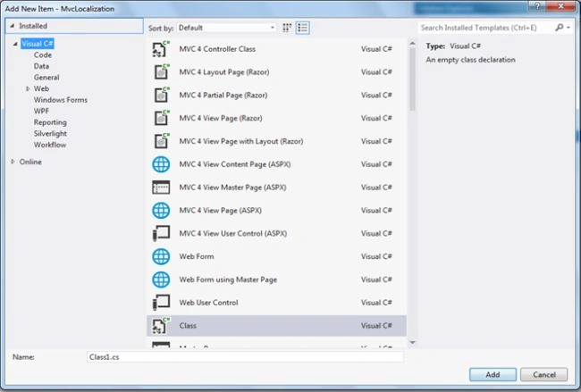This screenshot has height=392, width=581.
Task: Click MVC 4 View Content Page globe icon
Action: tap(161, 164)
